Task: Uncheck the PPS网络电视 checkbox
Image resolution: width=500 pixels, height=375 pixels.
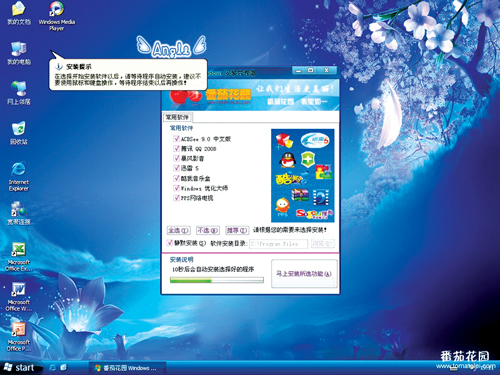Action: click(x=176, y=198)
